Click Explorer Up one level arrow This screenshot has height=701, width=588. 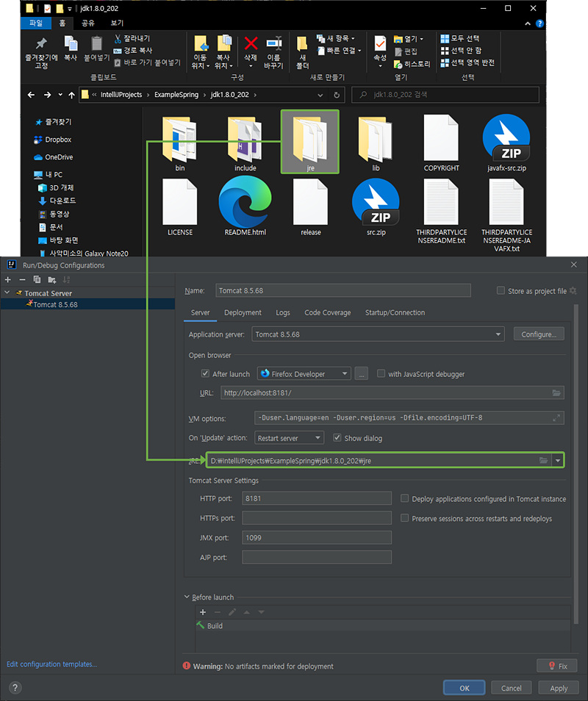(71, 95)
